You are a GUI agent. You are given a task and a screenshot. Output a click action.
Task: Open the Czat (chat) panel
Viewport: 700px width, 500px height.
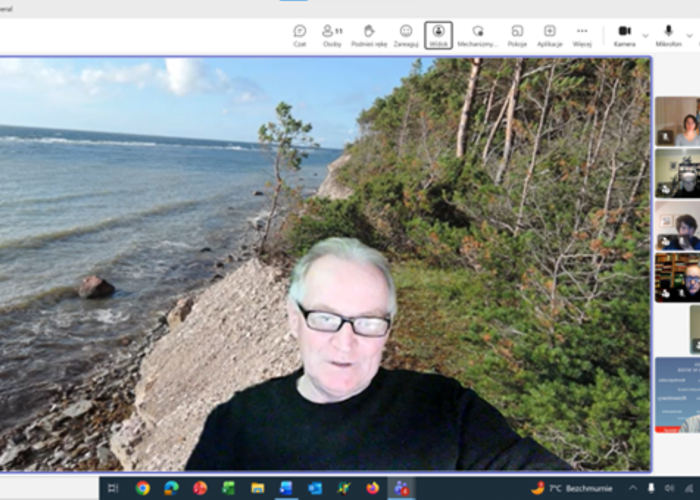click(299, 35)
